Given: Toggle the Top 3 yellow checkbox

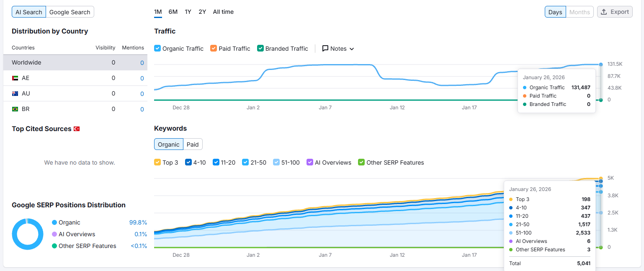Looking at the screenshot, I should 157,162.
